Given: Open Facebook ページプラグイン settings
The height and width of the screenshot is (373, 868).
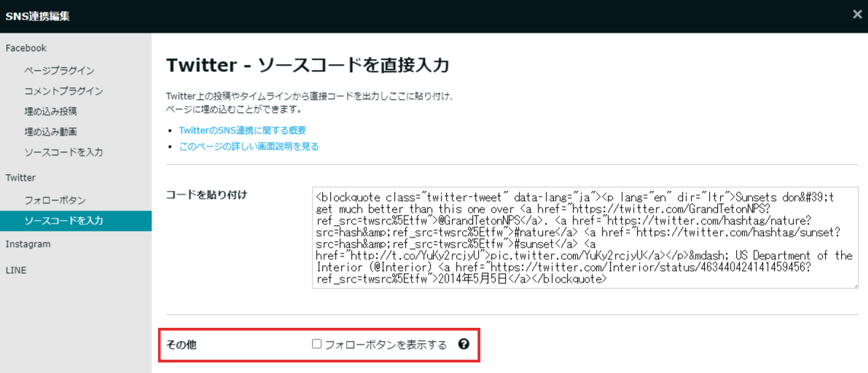Looking at the screenshot, I should pos(59,70).
